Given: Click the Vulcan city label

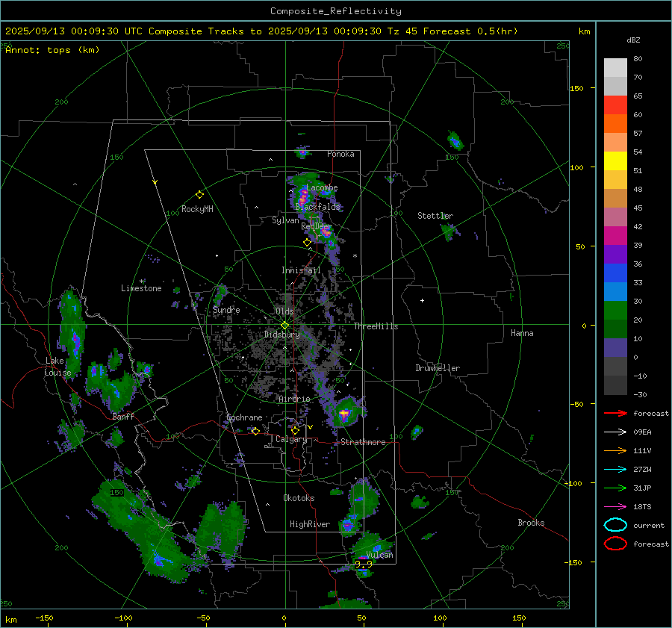Looking at the screenshot, I should 379,555.
